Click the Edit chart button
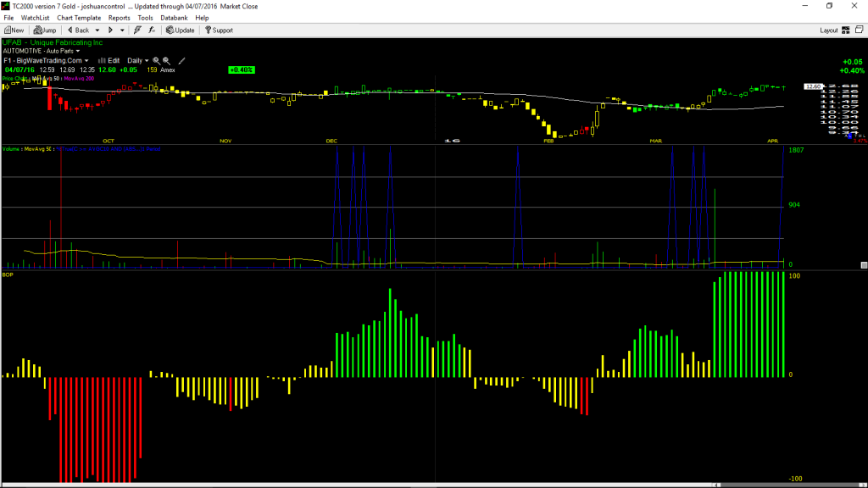The height and width of the screenshot is (488, 868). pos(109,61)
